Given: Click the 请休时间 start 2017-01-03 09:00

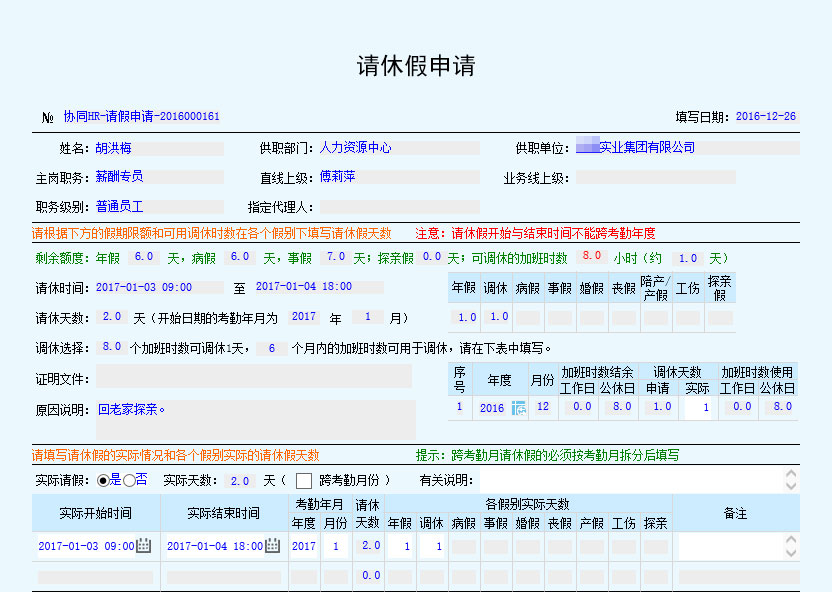Looking at the screenshot, I should (159, 288).
